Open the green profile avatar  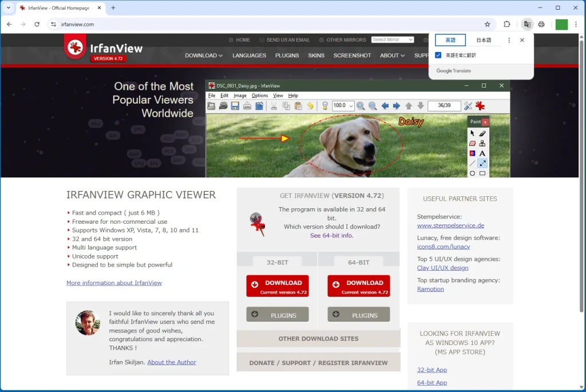[x=561, y=24]
